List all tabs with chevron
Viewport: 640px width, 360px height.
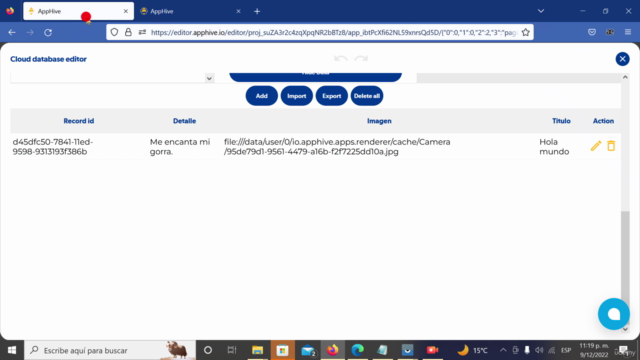coord(541,11)
